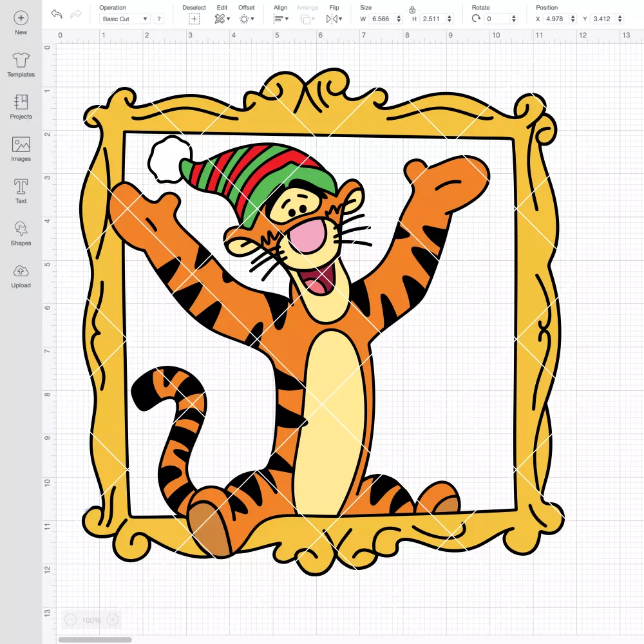
Task: Click the 100% zoom level label
Action: [x=91, y=620]
